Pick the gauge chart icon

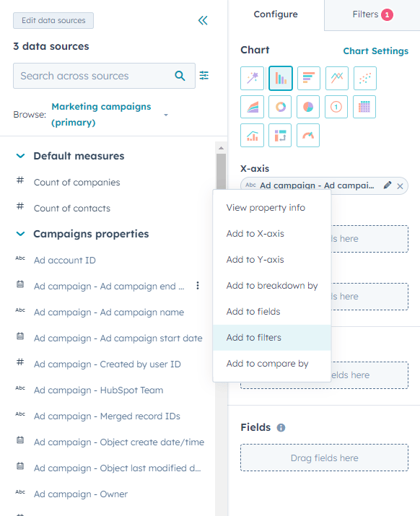coord(308,135)
